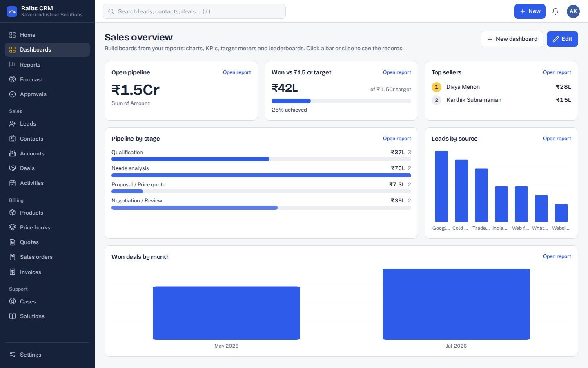Click the Trade leads source bar
The image size is (588, 368).
point(481,195)
